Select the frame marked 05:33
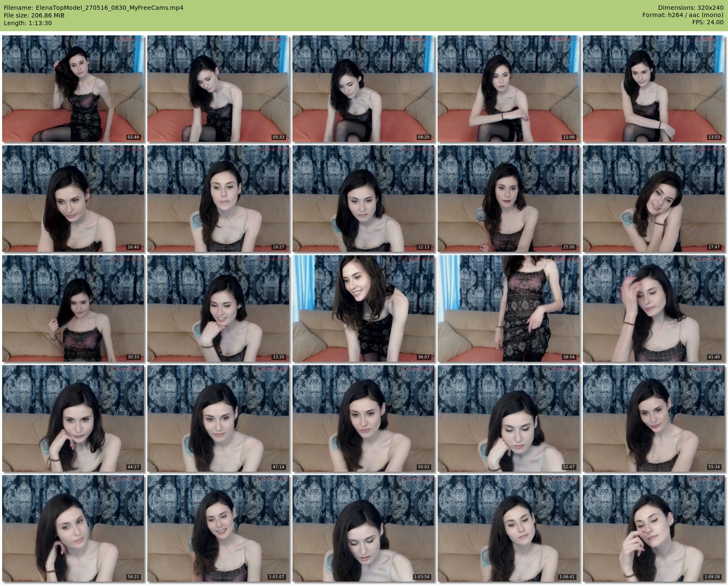The image size is (728, 585). click(x=218, y=89)
